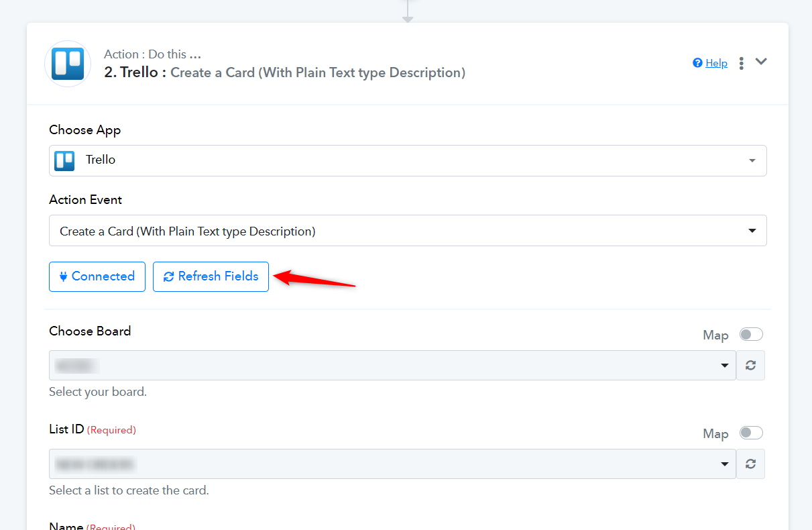Refresh the Choose Board list icon

pyautogui.click(x=750, y=366)
